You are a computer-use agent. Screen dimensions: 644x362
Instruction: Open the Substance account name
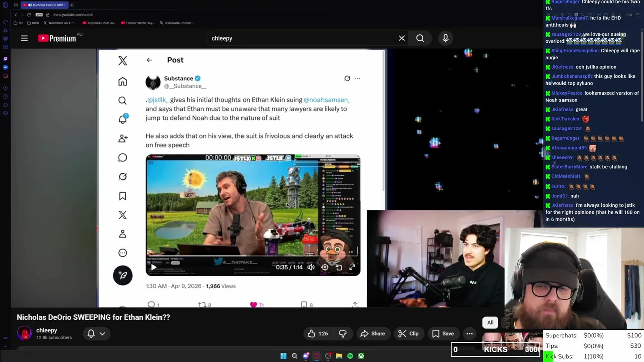(179, 78)
